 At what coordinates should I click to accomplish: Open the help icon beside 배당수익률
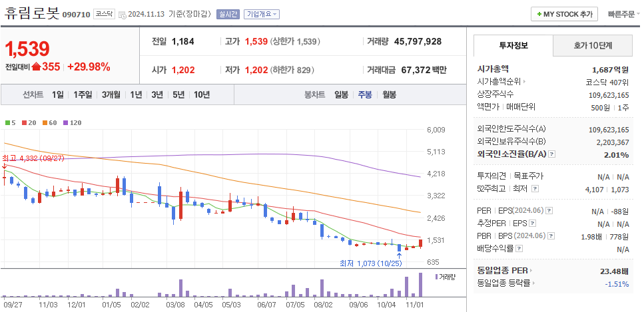click(x=519, y=248)
